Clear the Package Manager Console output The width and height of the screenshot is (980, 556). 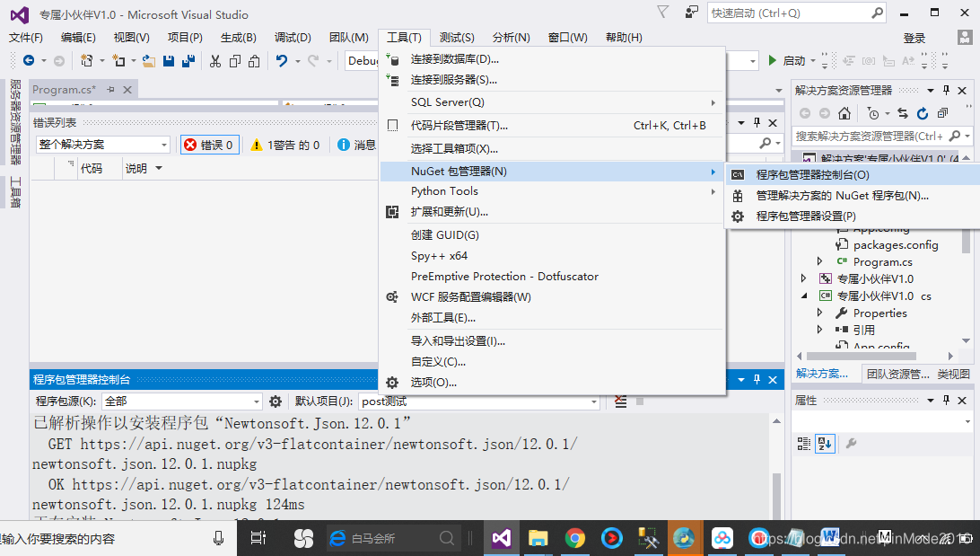(x=620, y=402)
